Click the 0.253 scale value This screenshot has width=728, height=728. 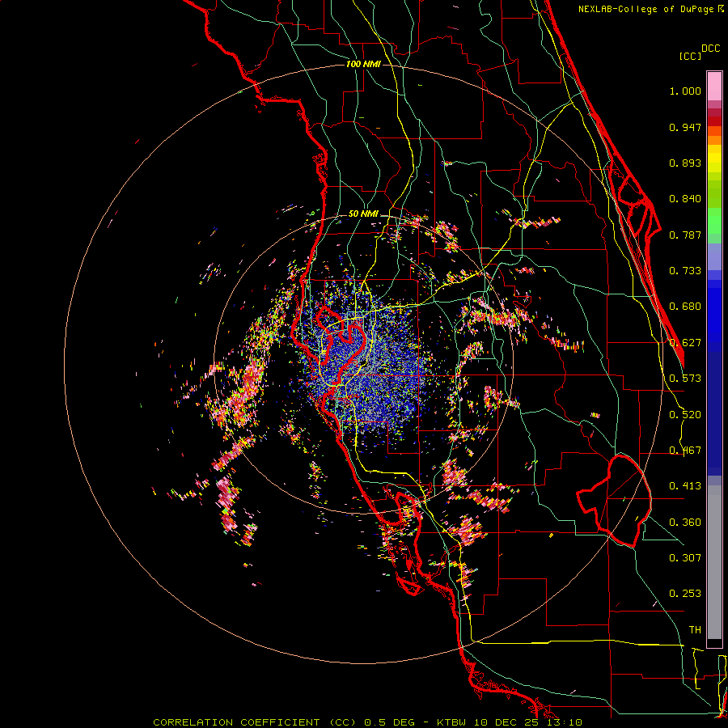pos(685,594)
